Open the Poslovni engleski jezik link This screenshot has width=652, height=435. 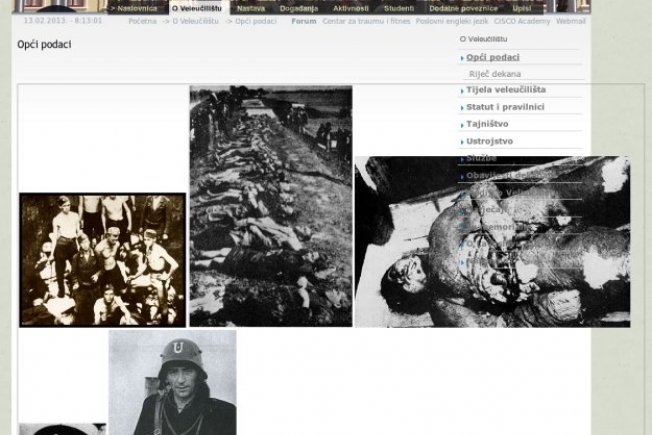[452, 21]
